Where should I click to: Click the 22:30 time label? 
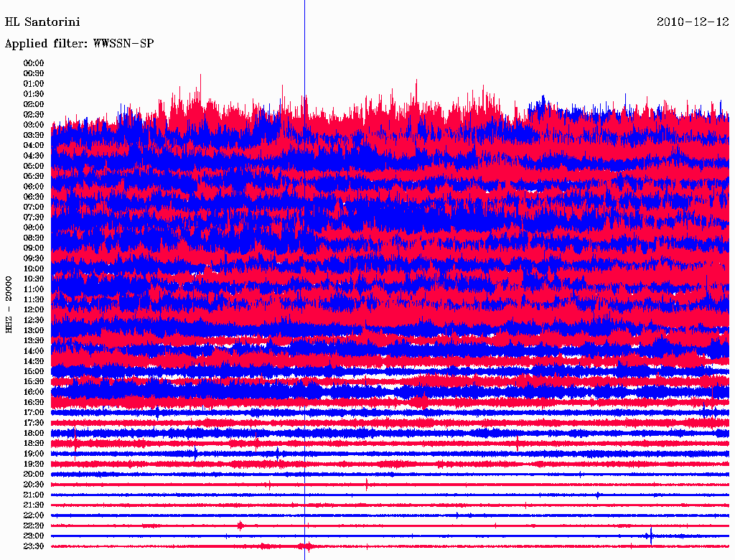click(x=34, y=526)
